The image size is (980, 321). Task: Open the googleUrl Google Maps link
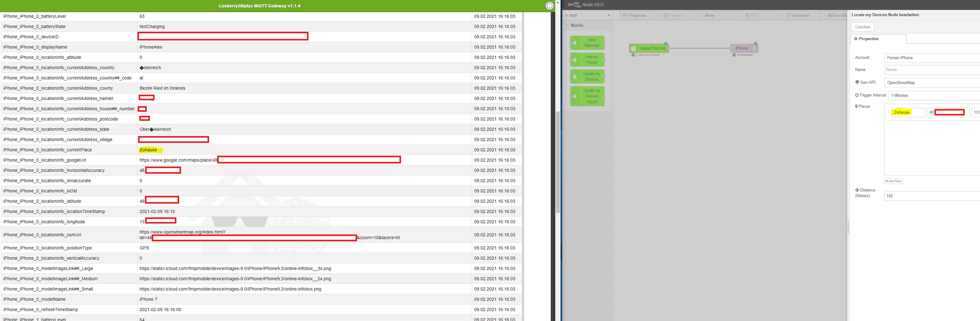pos(178,160)
